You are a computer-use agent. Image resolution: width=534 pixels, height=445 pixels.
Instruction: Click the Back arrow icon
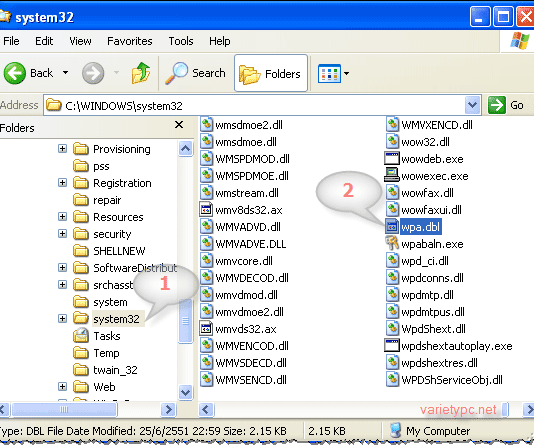(x=15, y=73)
